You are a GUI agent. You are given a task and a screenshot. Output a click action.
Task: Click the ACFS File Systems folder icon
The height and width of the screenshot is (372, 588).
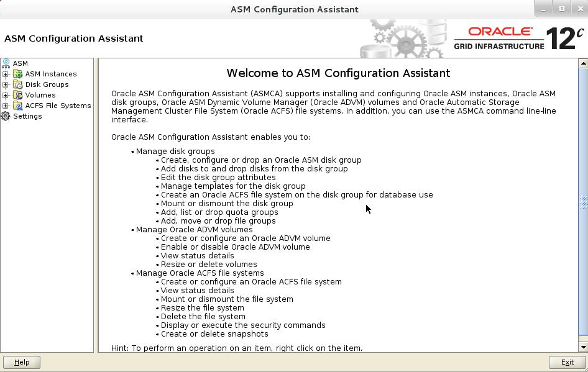tap(17, 106)
